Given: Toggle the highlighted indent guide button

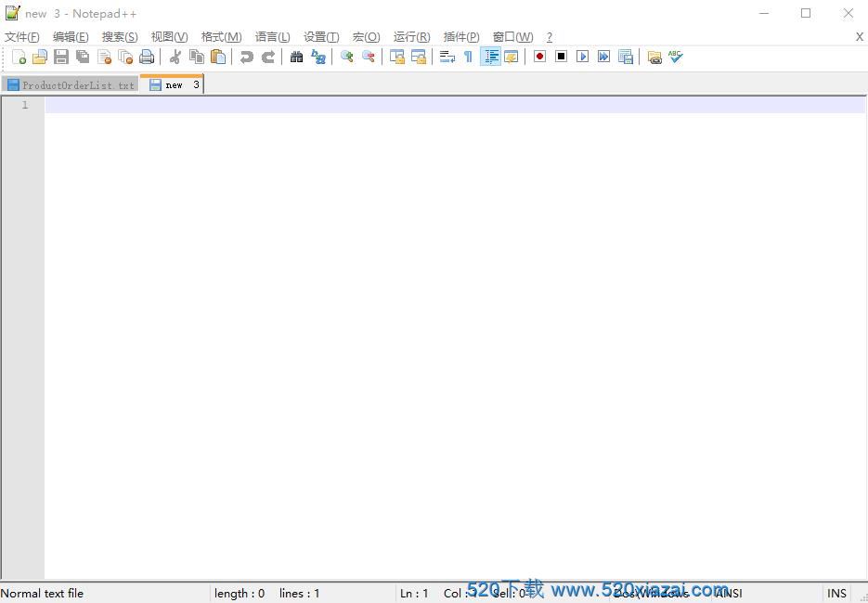Looking at the screenshot, I should pos(490,57).
